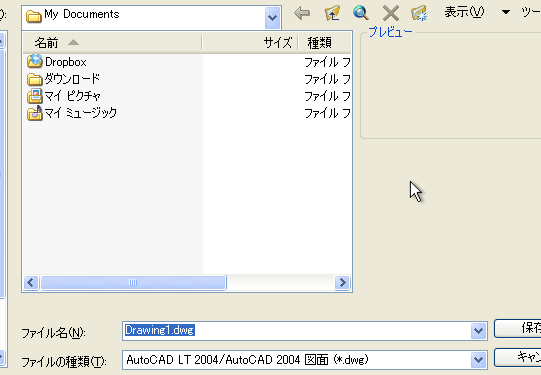Image resolution: width=541 pixels, height=375 pixels.
Task: Open the ファイルの種類 combo box
Action: point(305,360)
